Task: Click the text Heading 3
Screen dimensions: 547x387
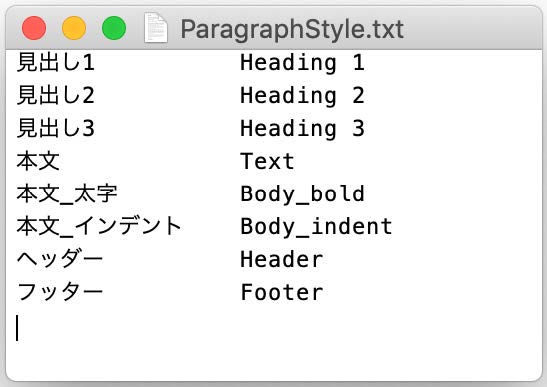Action: tap(302, 128)
